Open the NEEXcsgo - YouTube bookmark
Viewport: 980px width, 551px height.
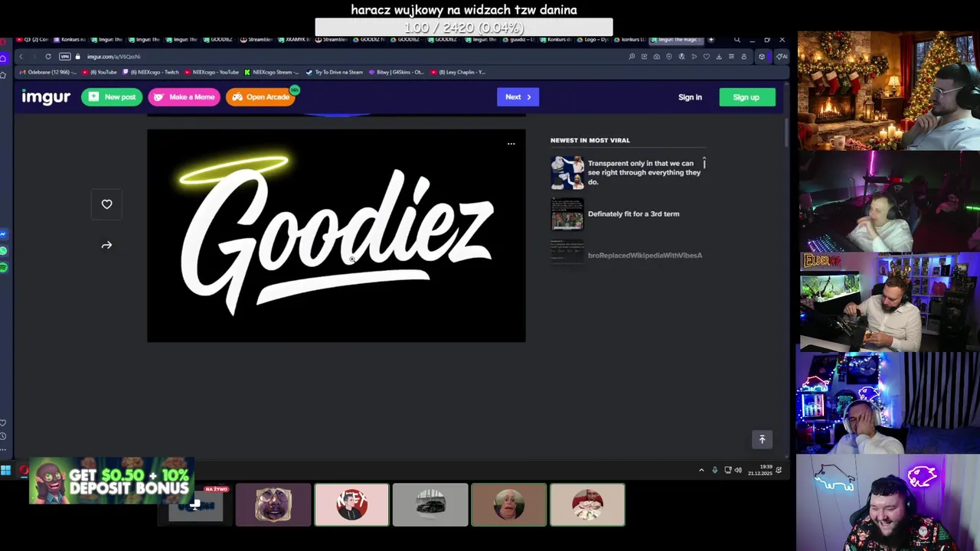(x=212, y=72)
